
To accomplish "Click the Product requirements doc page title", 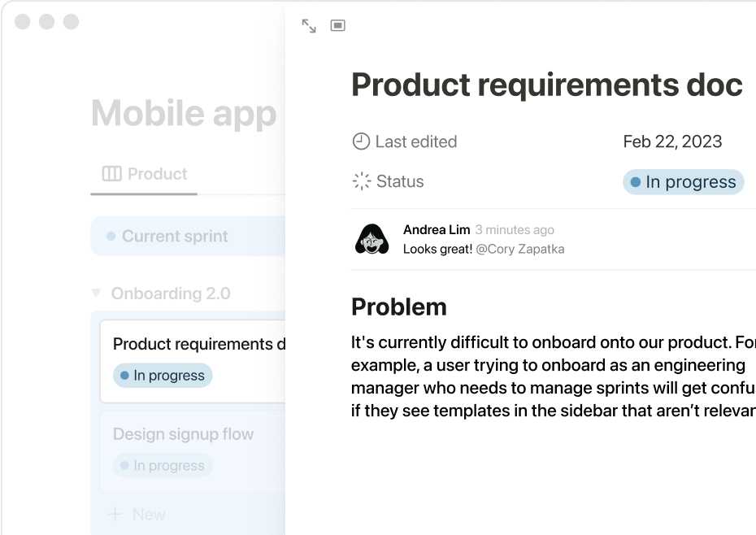I will tap(546, 85).
